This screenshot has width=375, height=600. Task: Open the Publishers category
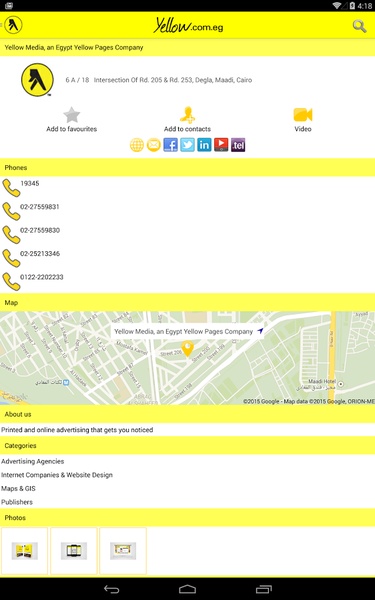pos(17,502)
